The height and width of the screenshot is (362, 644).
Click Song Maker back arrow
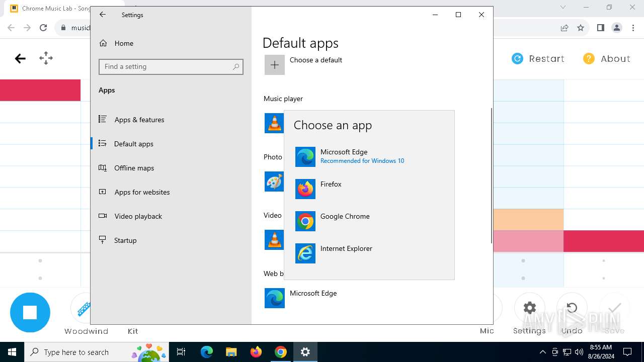tap(20, 59)
